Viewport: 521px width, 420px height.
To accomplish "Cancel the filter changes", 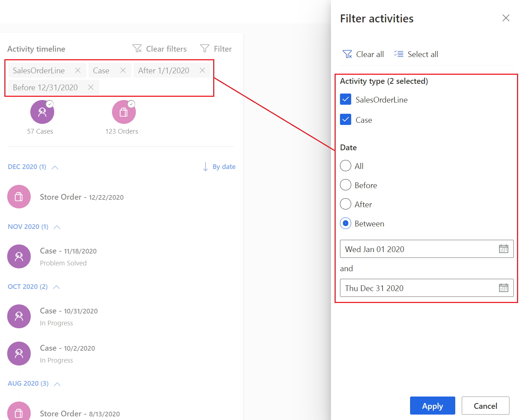I will (485, 406).
